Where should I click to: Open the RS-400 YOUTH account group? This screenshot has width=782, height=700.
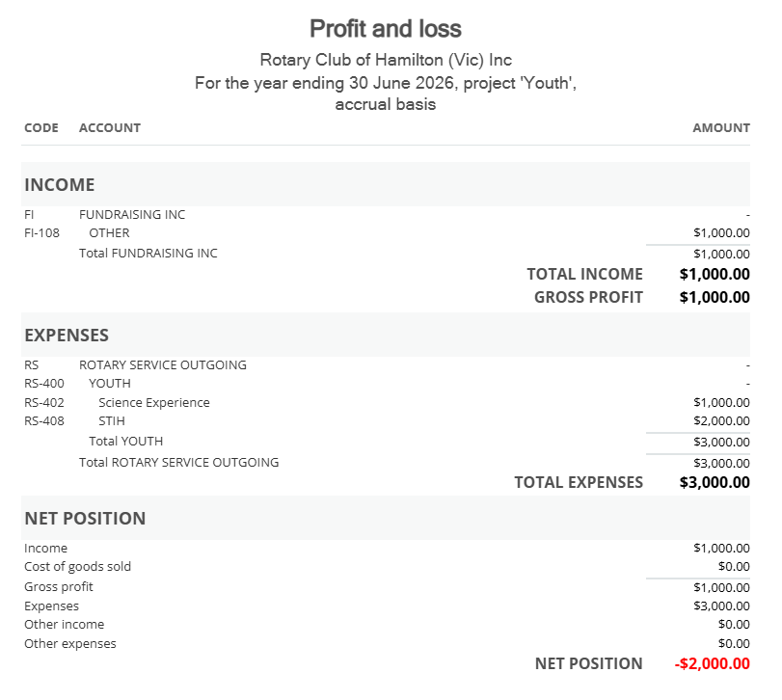pyautogui.click(x=110, y=383)
